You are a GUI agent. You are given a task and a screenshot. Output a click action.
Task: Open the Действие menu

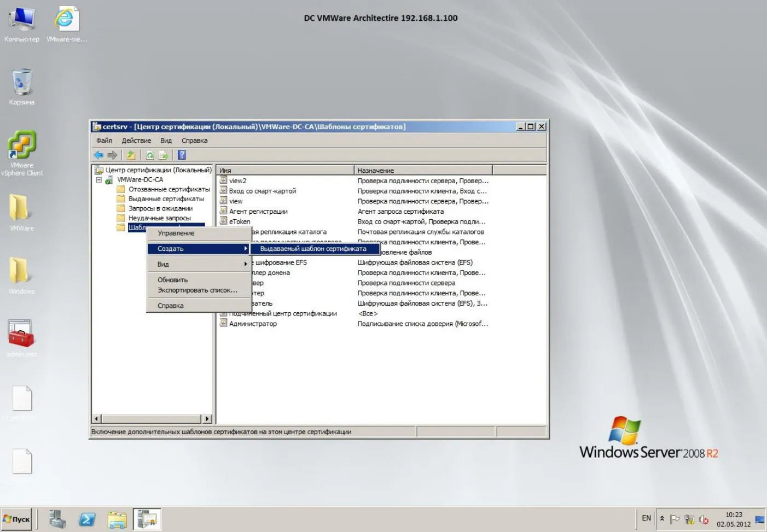tap(136, 141)
